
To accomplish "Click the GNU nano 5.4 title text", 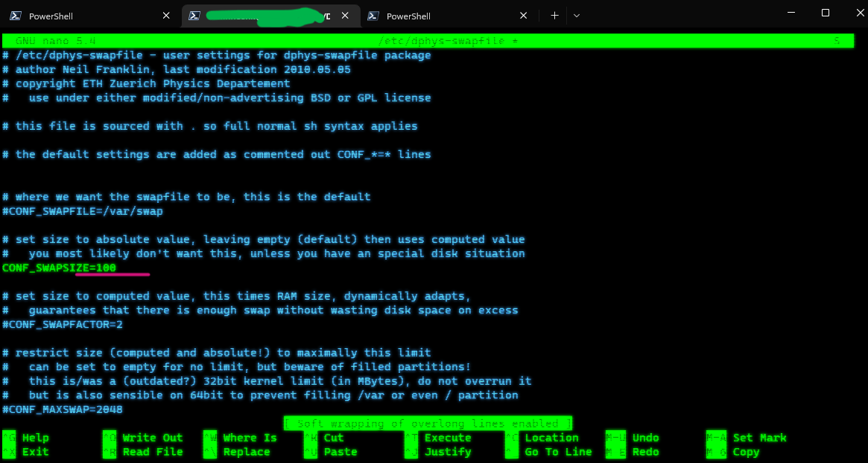I will (56, 41).
